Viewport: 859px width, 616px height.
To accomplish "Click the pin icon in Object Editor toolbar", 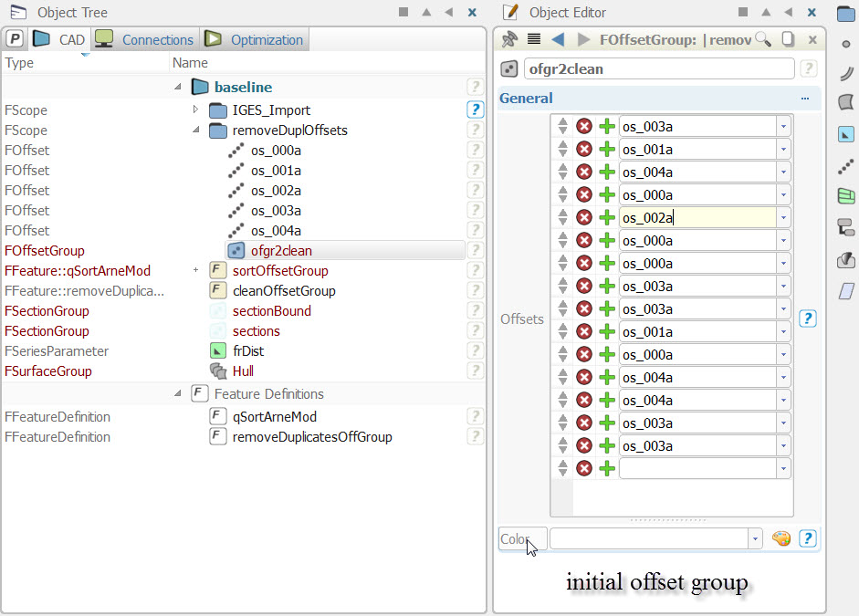I will coord(510,39).
